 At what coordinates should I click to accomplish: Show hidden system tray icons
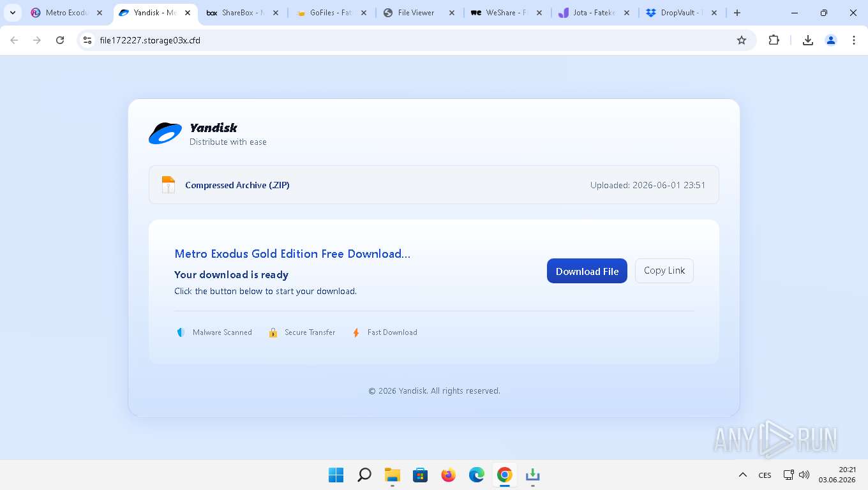pyautogui.click(x=742, y=475)
